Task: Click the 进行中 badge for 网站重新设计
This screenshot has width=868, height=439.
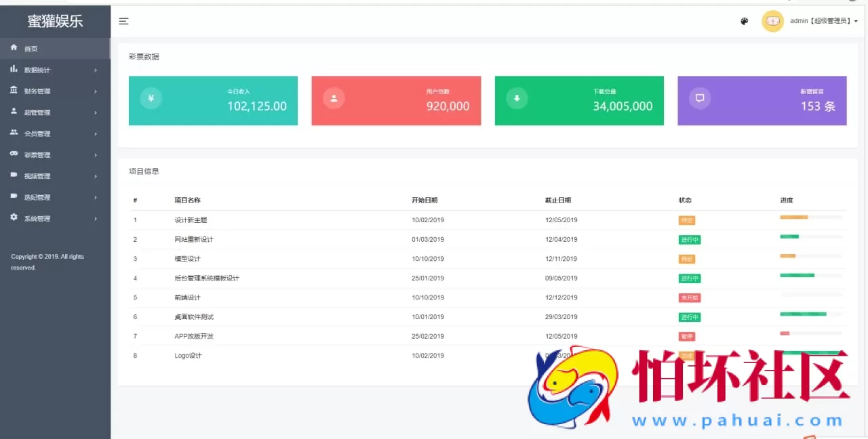Action: 690,240
